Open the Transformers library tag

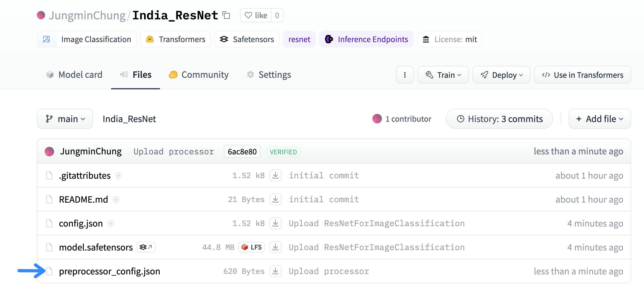click(x=175, y=39)
